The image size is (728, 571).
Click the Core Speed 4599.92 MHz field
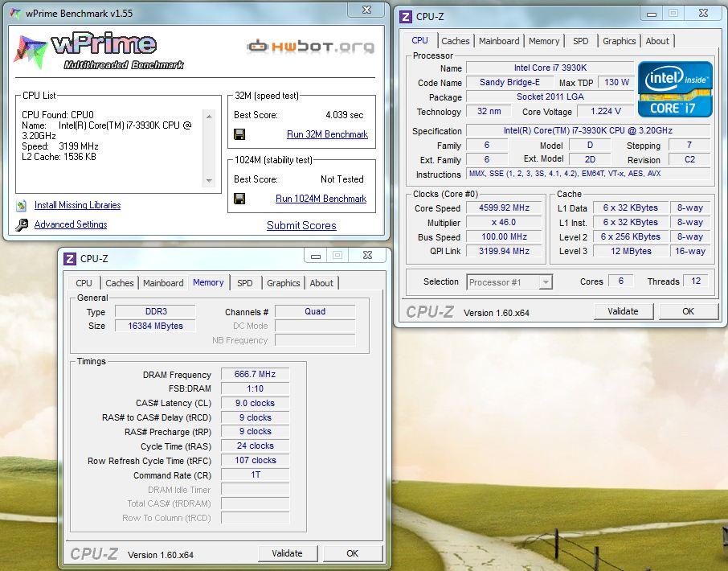[x=504, y=207]
